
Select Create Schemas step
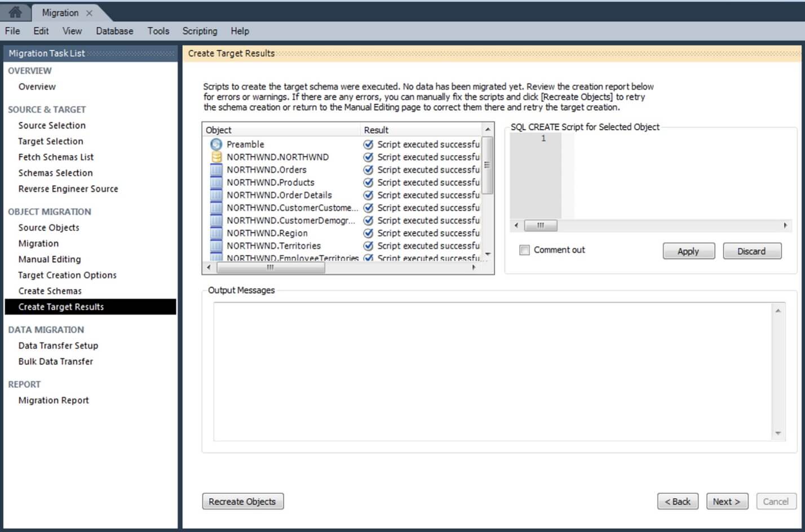pos(50,291)
